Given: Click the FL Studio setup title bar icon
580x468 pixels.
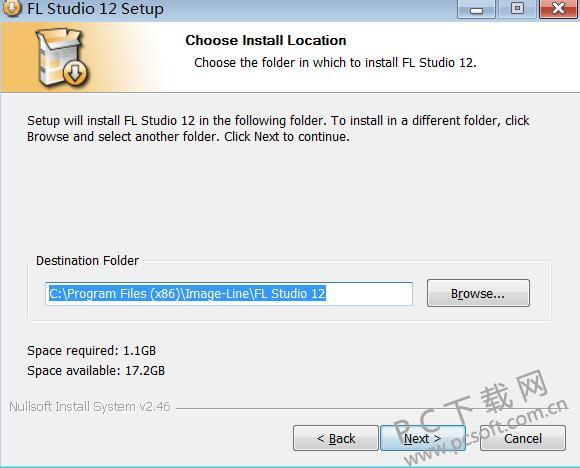Looking at the screenshot, I should pos(11,8).
